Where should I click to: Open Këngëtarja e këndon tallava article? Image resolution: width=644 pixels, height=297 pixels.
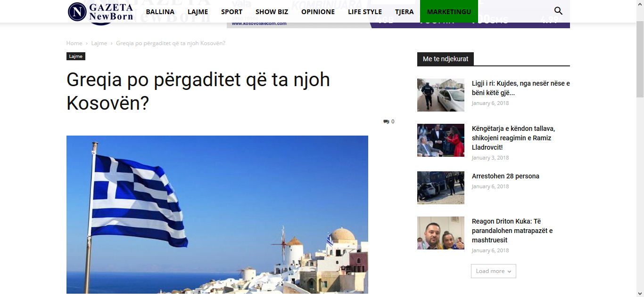513,138
